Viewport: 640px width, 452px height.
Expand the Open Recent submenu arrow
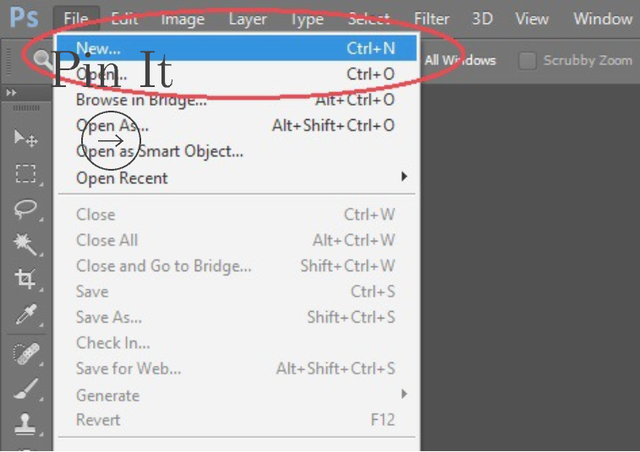point(404,176)
